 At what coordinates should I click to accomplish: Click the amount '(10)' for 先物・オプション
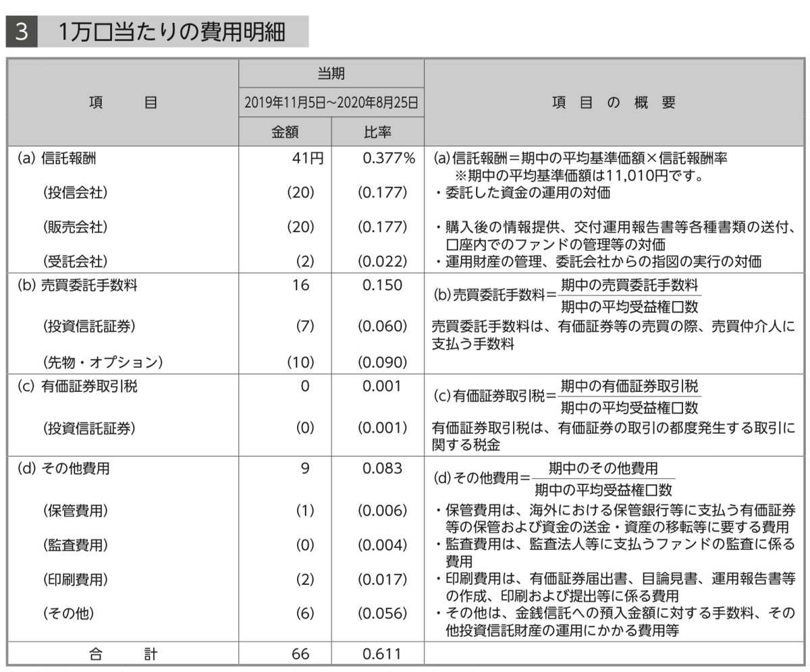point(301,362)
